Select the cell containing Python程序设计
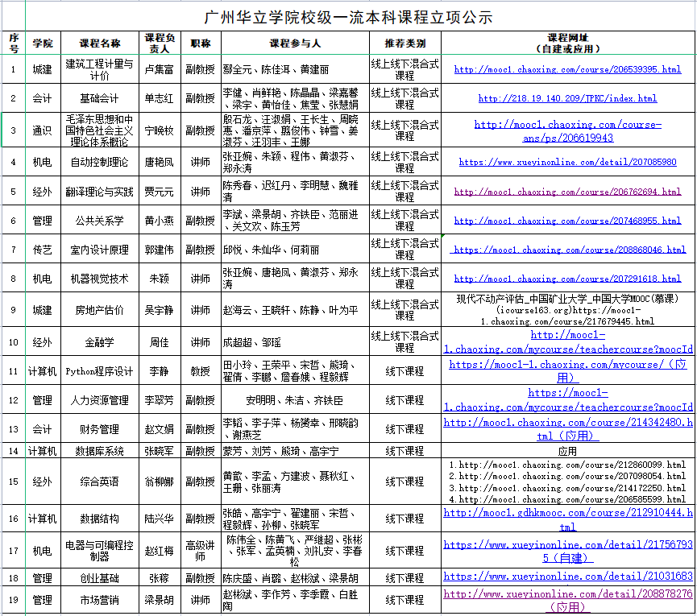697x616 pixels. click(100, 372)
